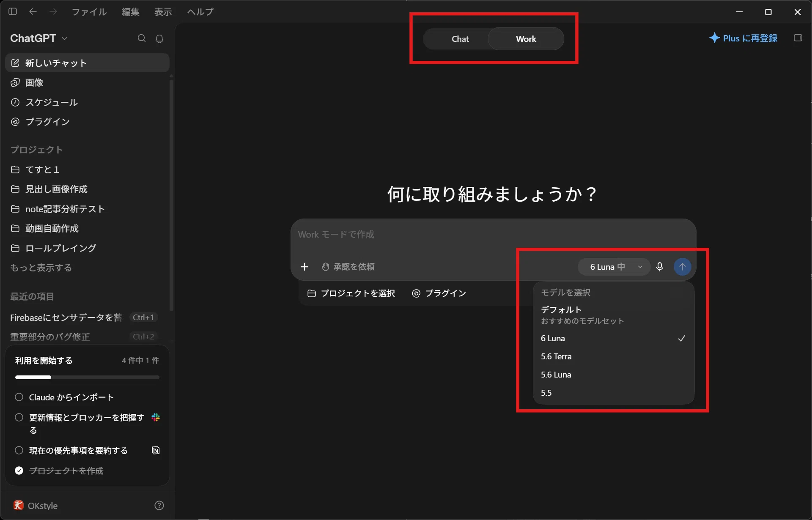The width and height of the screenshot is (812, 520).
Task: Open the 表示 menu
Action: tap(163, 12)
